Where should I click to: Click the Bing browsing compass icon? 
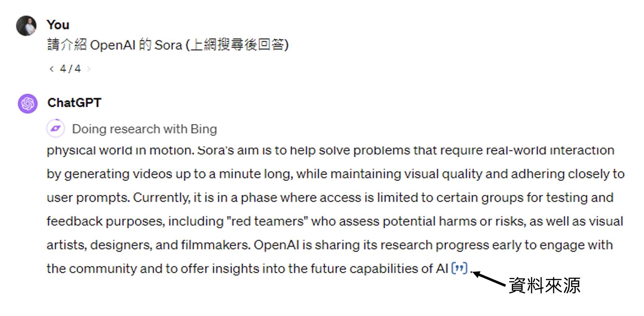[x=56, y=128]
